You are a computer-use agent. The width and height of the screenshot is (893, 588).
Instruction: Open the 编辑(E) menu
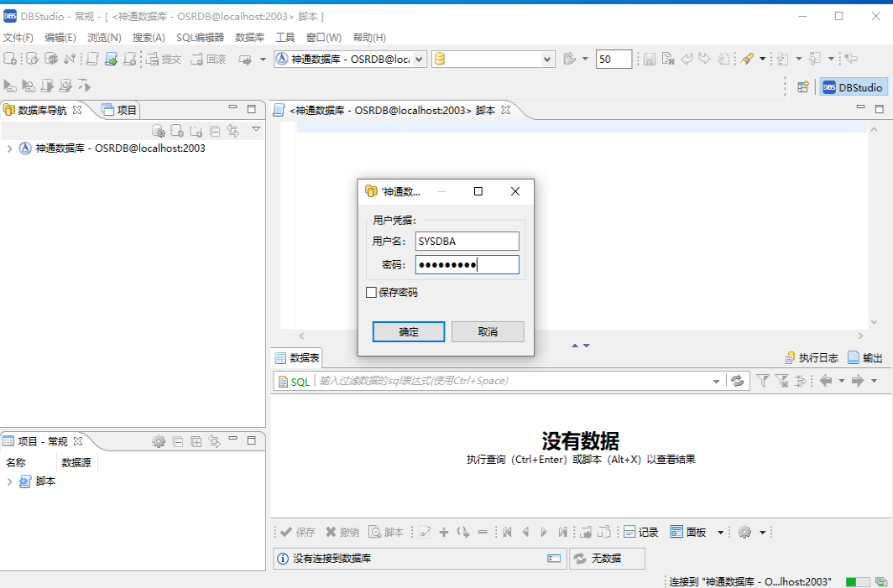coord(60,38)
